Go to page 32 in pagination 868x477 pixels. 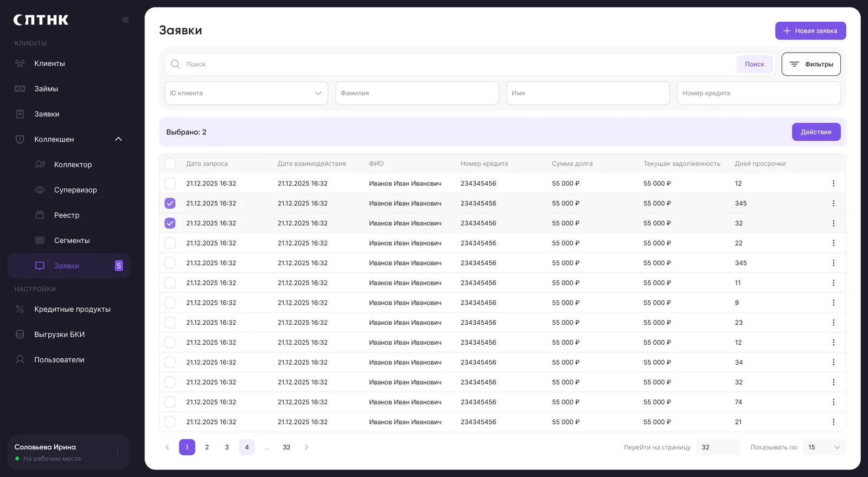(x=286, y=447)
